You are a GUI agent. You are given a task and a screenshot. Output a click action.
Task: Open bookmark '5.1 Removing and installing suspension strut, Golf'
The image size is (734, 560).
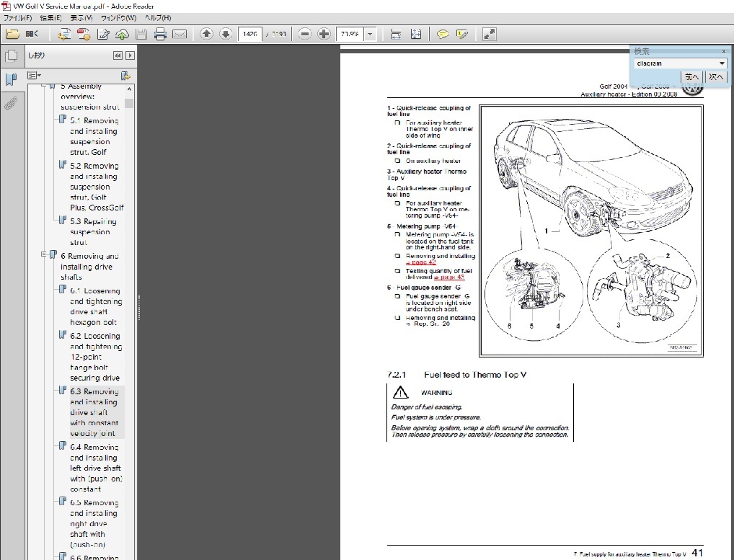94,136
